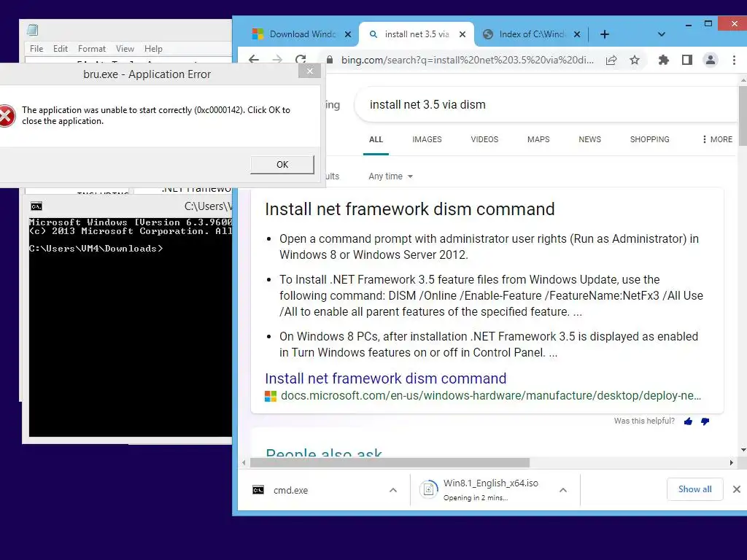Image resolution: width=747 pixels, height=560 pixels.
Task: Switch to NEWS search results
Action: [x=589, y=139]
